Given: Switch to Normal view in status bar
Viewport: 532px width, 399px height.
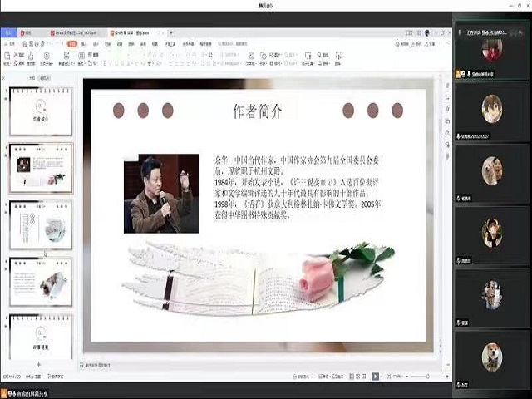Looking at the screenshot, I should [x=352, y=377].
